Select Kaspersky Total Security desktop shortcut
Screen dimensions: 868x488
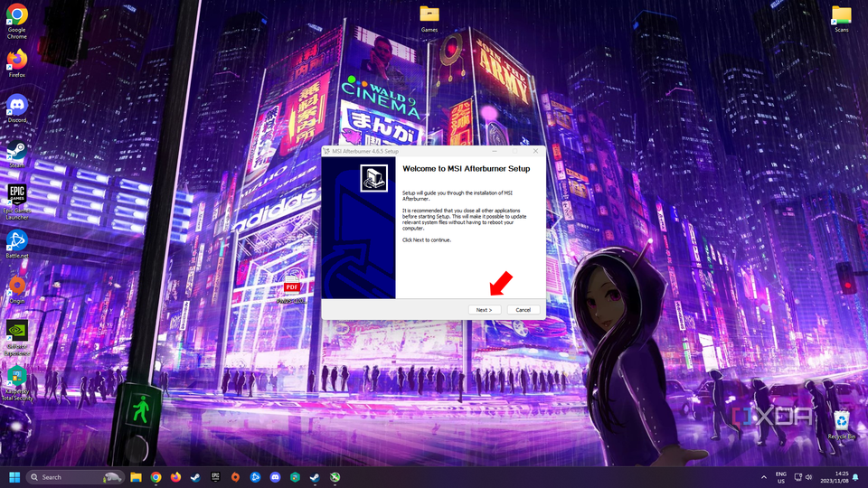click(x=16, y=383)
